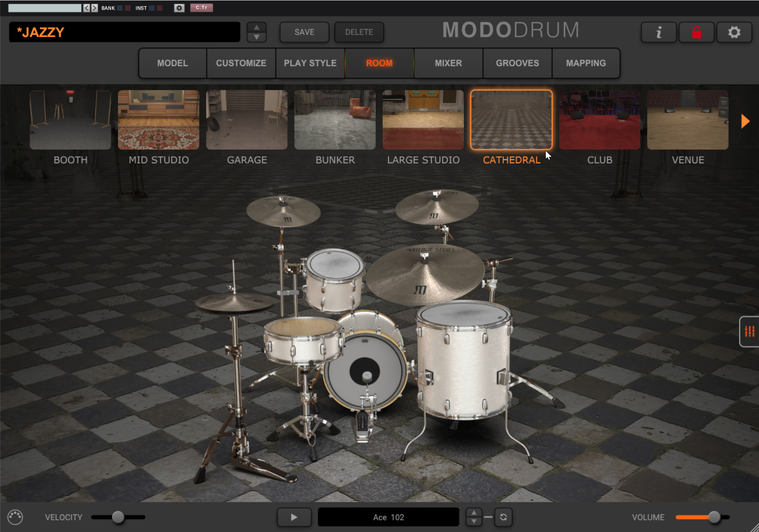This screenshot has height=532, width=759.
Task: Toggle the blue BANK indicator
Action: 120,8
